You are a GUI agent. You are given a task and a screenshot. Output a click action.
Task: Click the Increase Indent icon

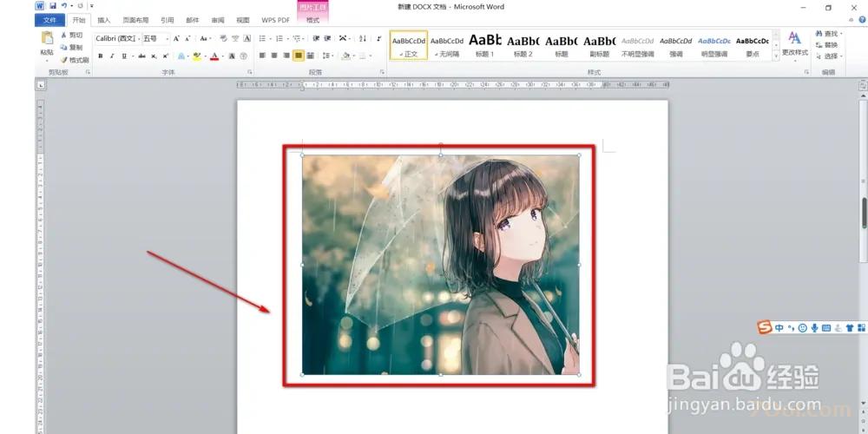pos(328,38)
